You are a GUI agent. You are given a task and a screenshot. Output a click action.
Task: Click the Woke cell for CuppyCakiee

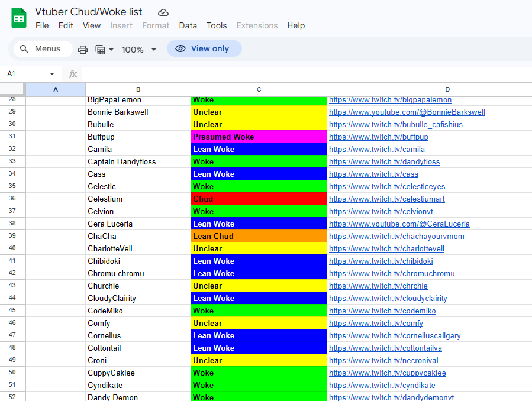click(x=259, y=373)
